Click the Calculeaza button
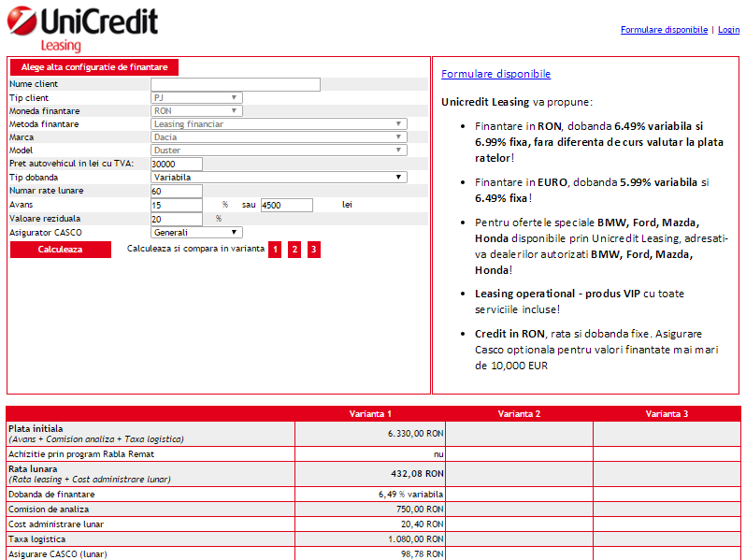 tap(61, 250)
